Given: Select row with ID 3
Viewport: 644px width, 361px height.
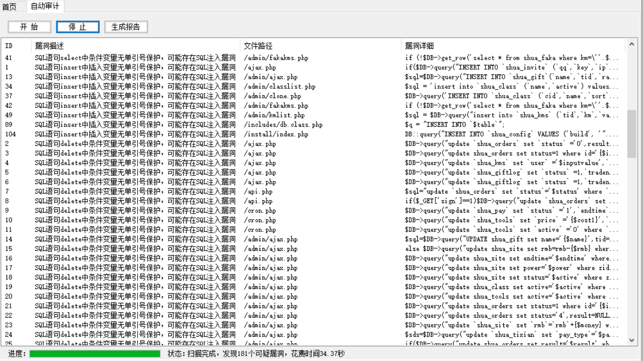Looking at the screenshot, I should tap(314, 153).
